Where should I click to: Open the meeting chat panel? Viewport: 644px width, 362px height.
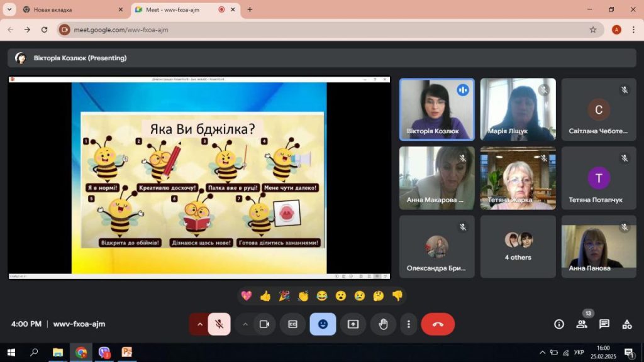pyautogui.click(x=604, y=324)
